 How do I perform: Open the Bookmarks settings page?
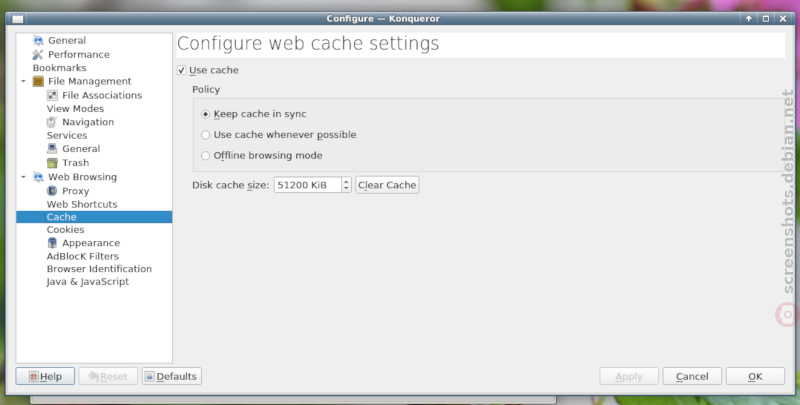coord(59,68)
